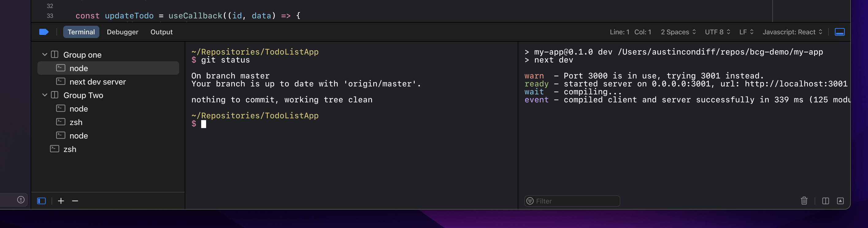
Task: Hide the bottom panel using the top-right panel icon
Action: (x=839, y=32)
